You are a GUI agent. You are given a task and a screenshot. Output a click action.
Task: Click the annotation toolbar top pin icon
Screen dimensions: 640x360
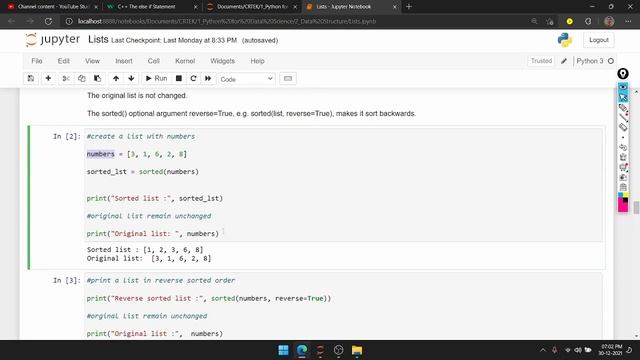[623, 73]
